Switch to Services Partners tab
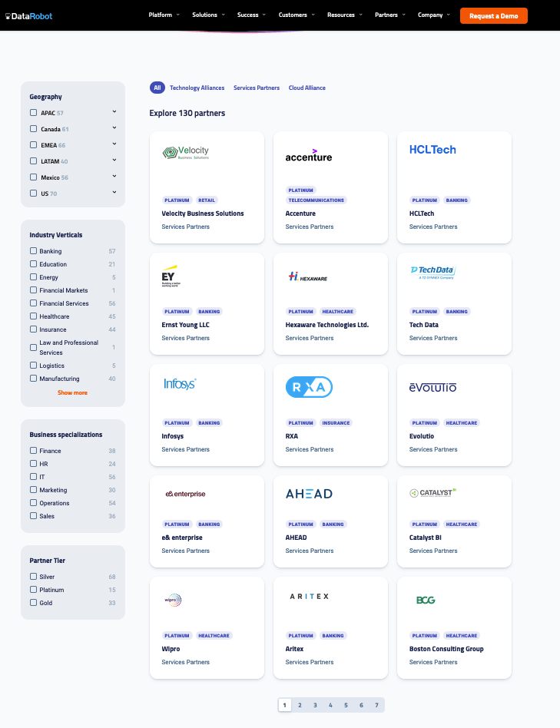The width and height of the screenshot is (560, 728). point(257,88)
